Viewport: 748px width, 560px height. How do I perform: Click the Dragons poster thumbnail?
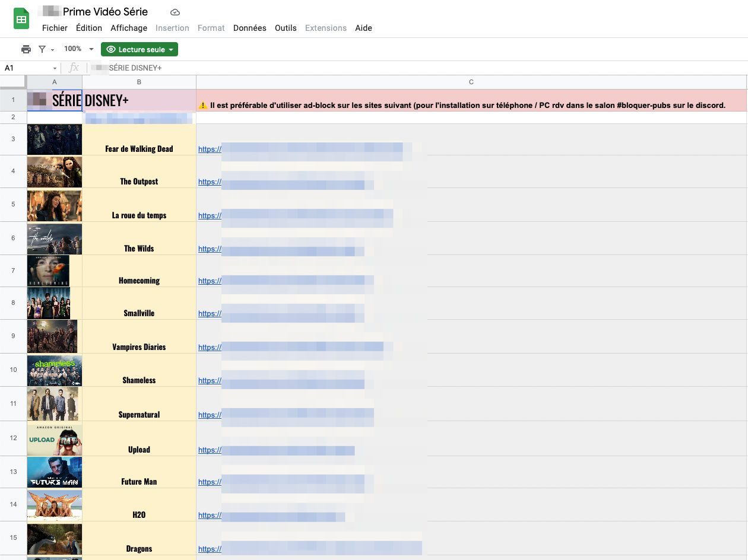(x=55, y=539)
